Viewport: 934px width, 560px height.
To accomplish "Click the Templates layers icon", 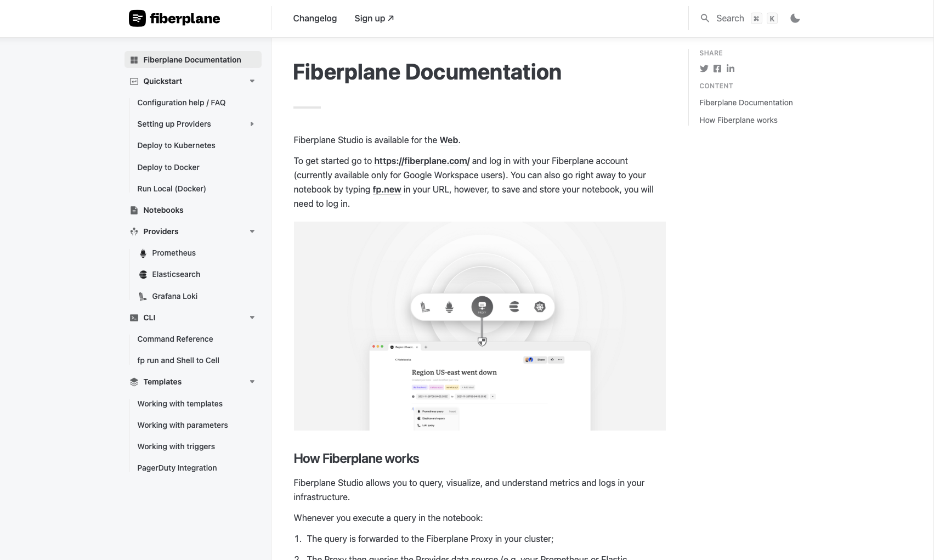I will pyautogui.click(x=134, y=382).
